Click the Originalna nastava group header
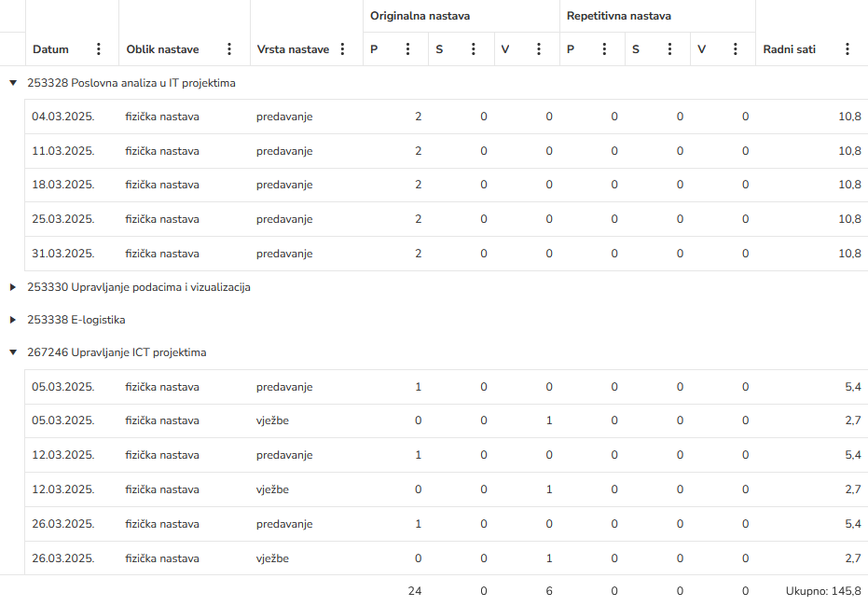 [x=420, y=16]
